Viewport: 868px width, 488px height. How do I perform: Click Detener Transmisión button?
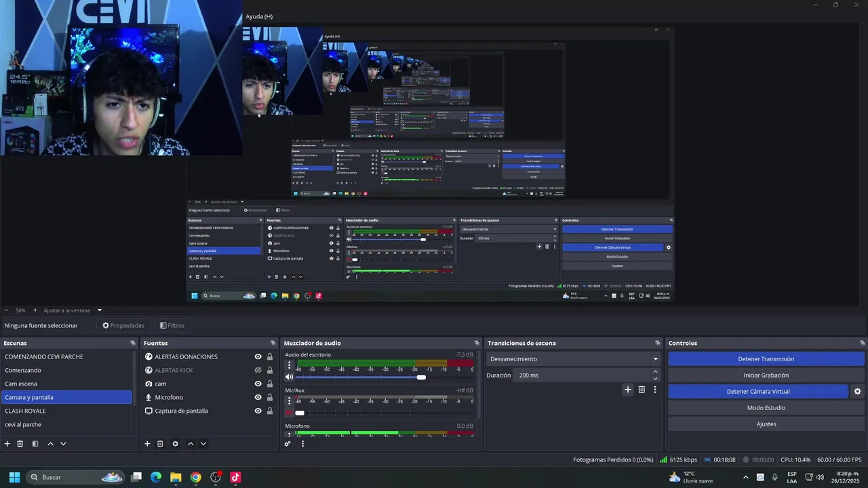pyautogui.click(x=766, y=359)
